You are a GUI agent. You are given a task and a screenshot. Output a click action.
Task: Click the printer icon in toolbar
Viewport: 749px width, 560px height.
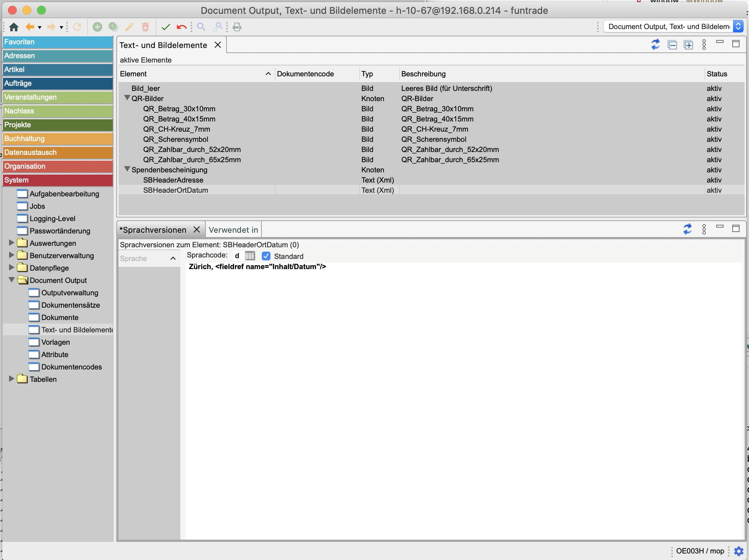pos(237,27)
